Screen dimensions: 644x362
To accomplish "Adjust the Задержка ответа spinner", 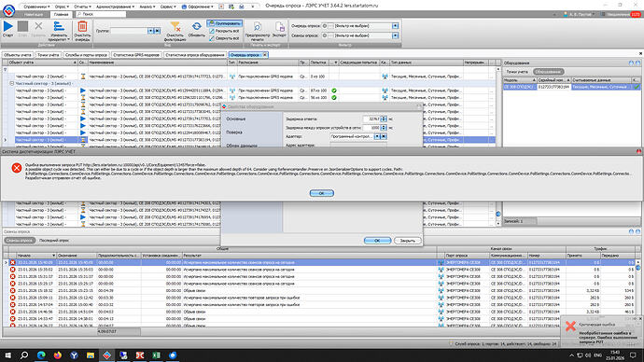I will (x=384, y=119).
